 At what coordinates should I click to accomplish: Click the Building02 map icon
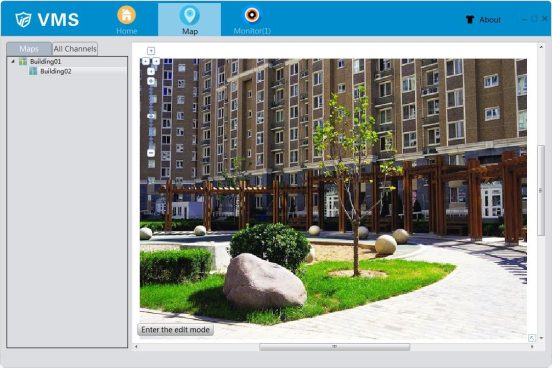pos(33,71)
